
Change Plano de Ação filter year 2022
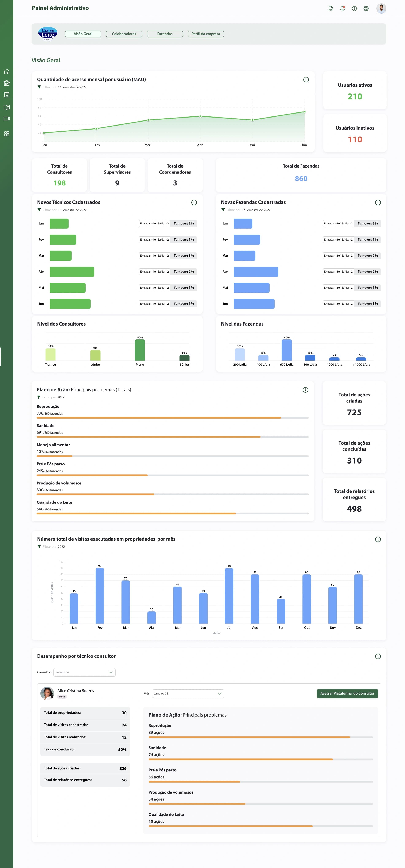(x=61, y=397)
